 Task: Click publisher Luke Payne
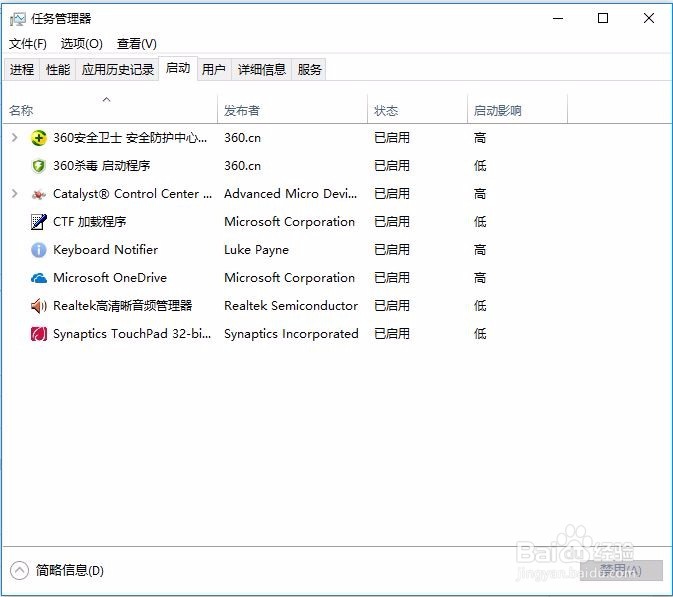pyautogui.click(x=256, y=250)
